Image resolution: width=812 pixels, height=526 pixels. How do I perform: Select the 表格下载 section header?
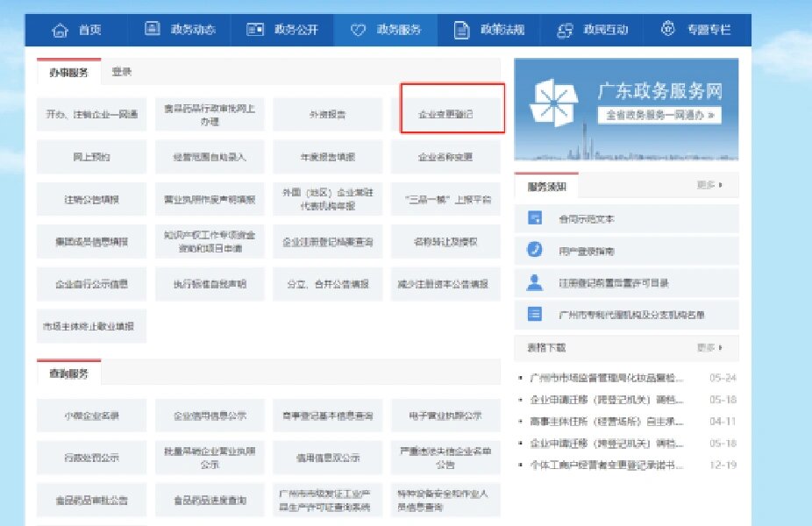547,347
